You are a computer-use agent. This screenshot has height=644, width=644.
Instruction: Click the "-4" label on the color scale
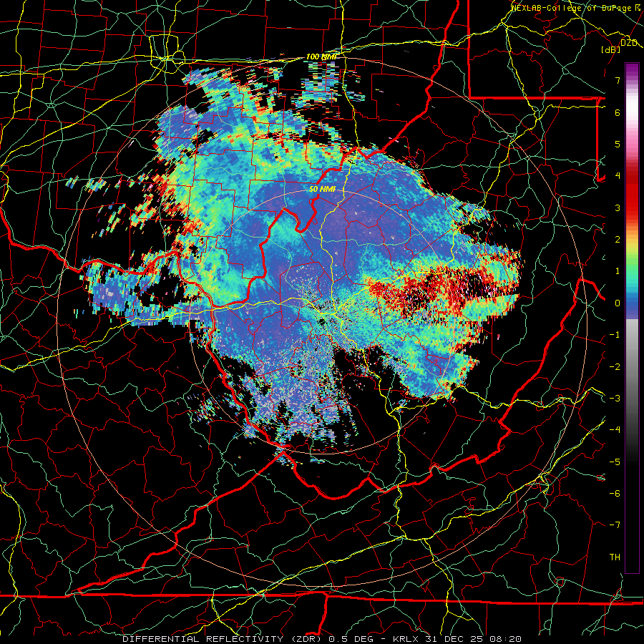point(615,430)
